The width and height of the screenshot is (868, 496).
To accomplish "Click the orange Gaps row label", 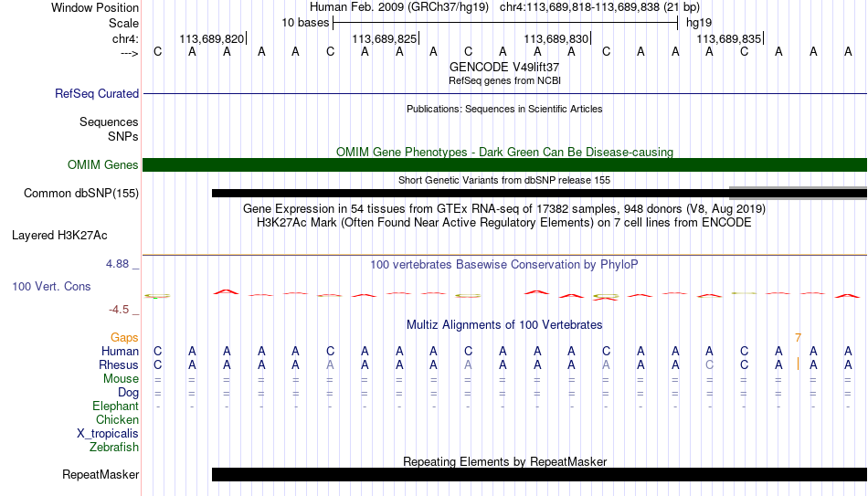I will click(124, 338).
